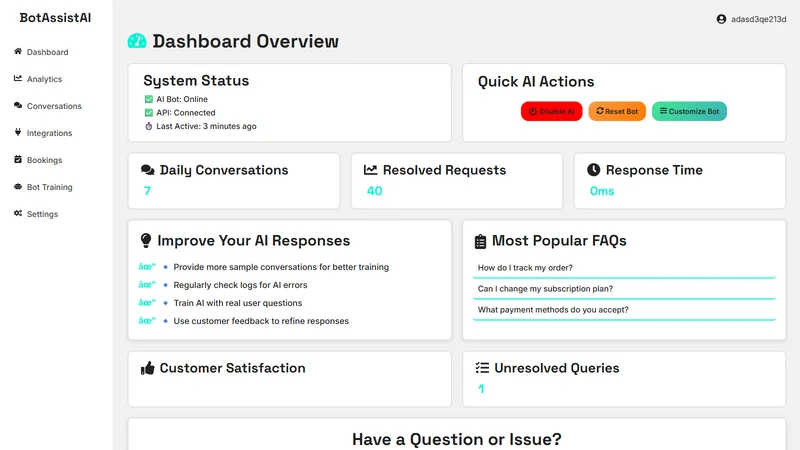Click the Settings gears icon in sidebar
This screenshot has height=450, width=800.
[18, 213]
